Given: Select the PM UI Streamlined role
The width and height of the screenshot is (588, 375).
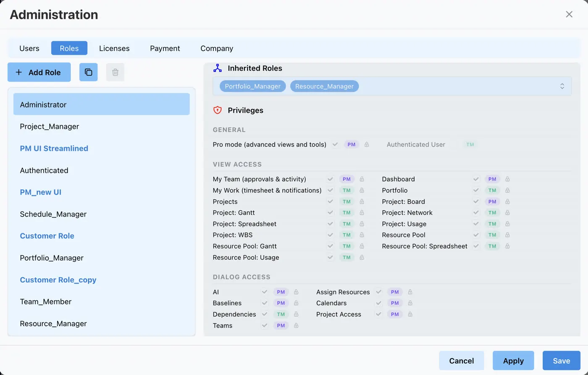Looking at the screenshot, I should [102, 148].
